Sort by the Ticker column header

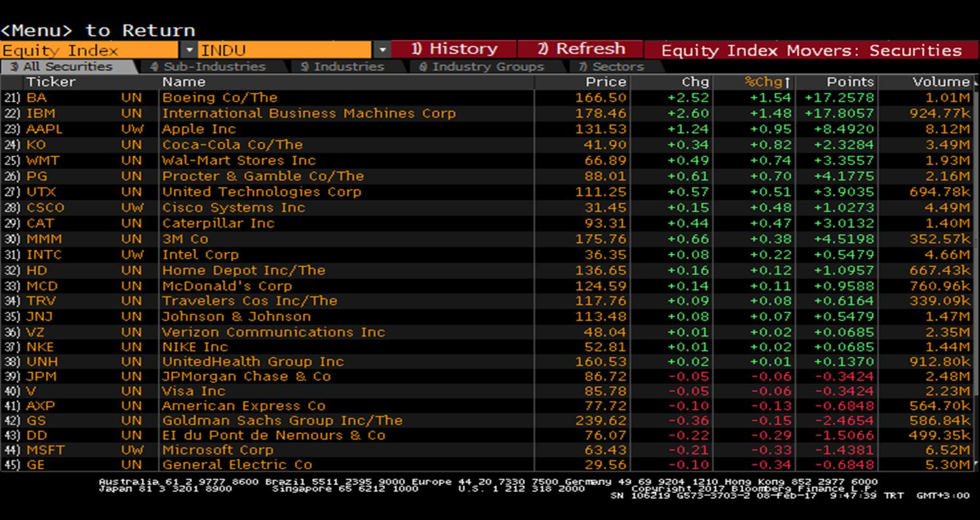(x=50, y=82)
